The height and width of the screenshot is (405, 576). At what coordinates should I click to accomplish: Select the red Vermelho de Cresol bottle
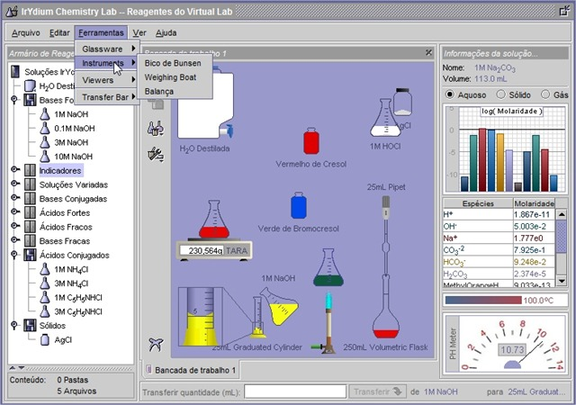[x=311, y=140]
